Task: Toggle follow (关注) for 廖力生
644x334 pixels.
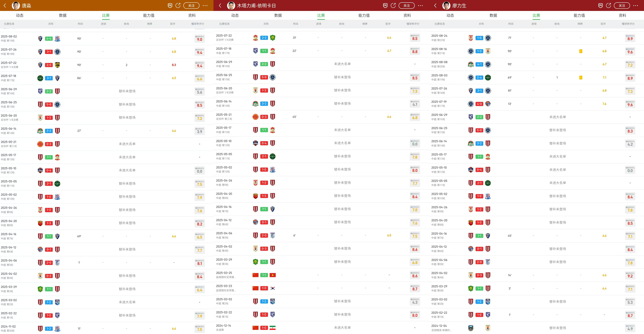Action: coord(622,6)
